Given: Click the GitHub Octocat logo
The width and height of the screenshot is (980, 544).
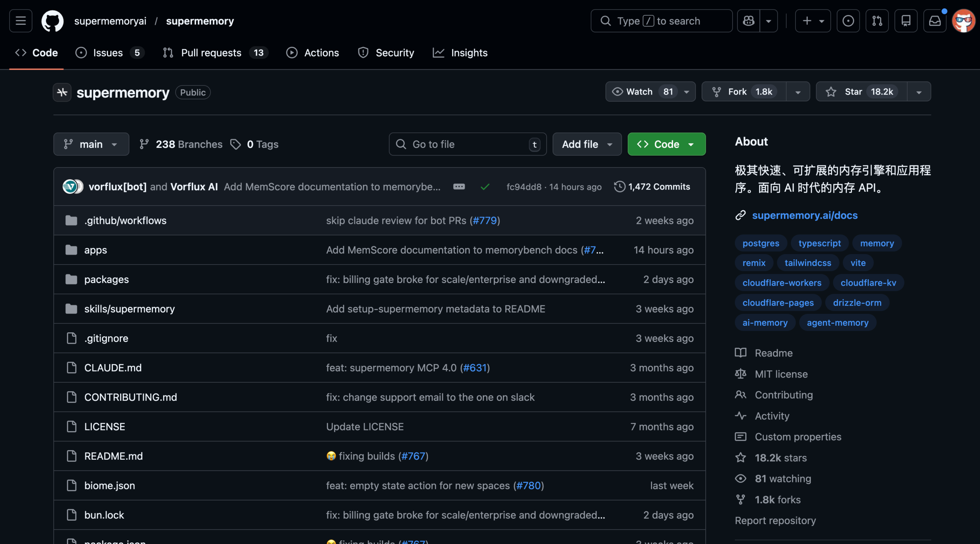Looking at the screenshot, I should (52, 21).
